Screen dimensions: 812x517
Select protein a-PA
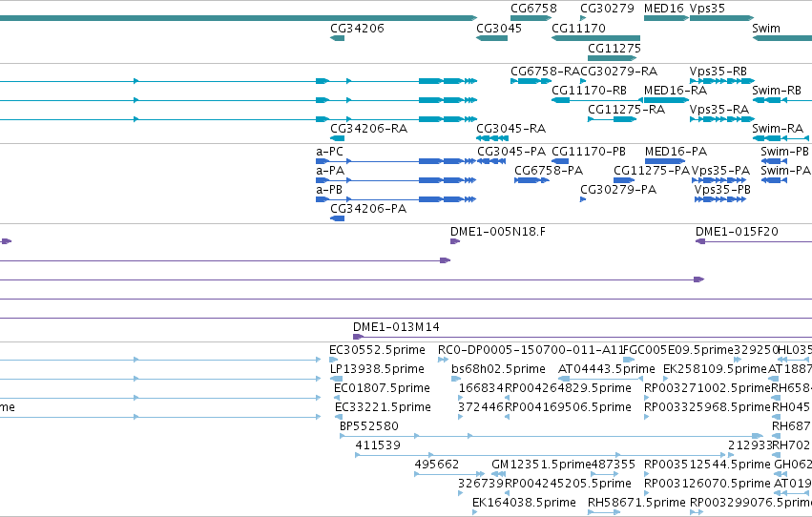[396, 180]
